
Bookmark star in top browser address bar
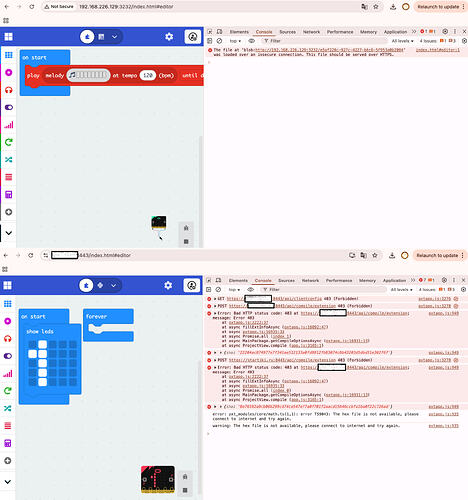click(x=376, y=7)
